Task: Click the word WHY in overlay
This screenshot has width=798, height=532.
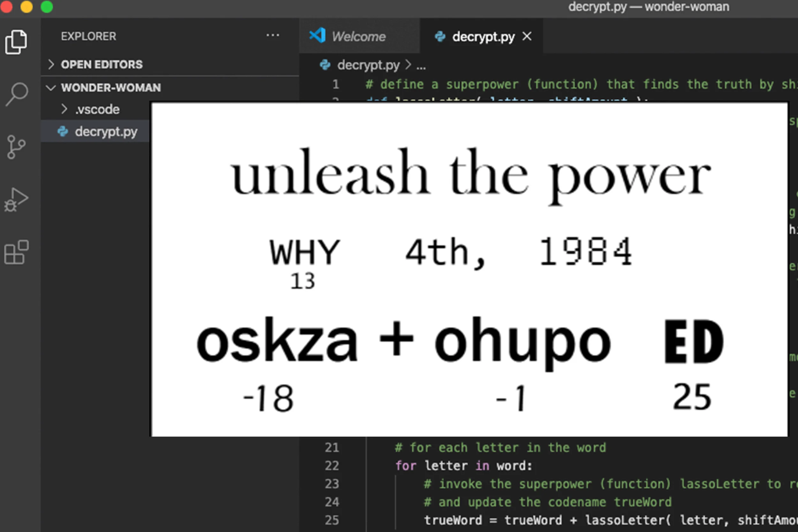Action: coord(304,252)
